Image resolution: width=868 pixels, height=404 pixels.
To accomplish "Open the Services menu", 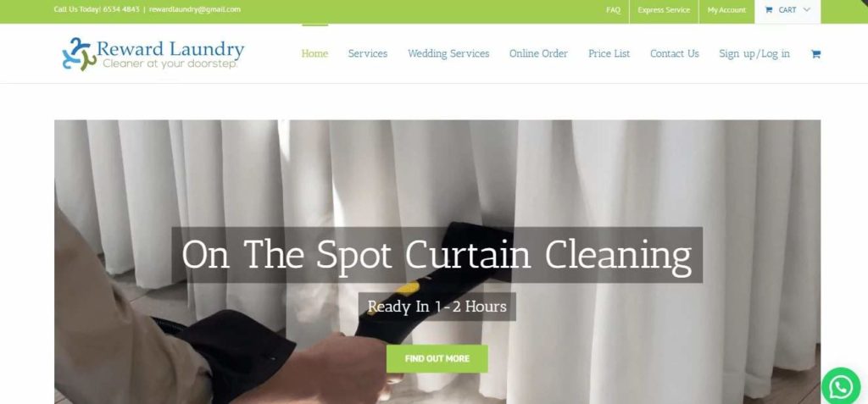I will (368, 53).
